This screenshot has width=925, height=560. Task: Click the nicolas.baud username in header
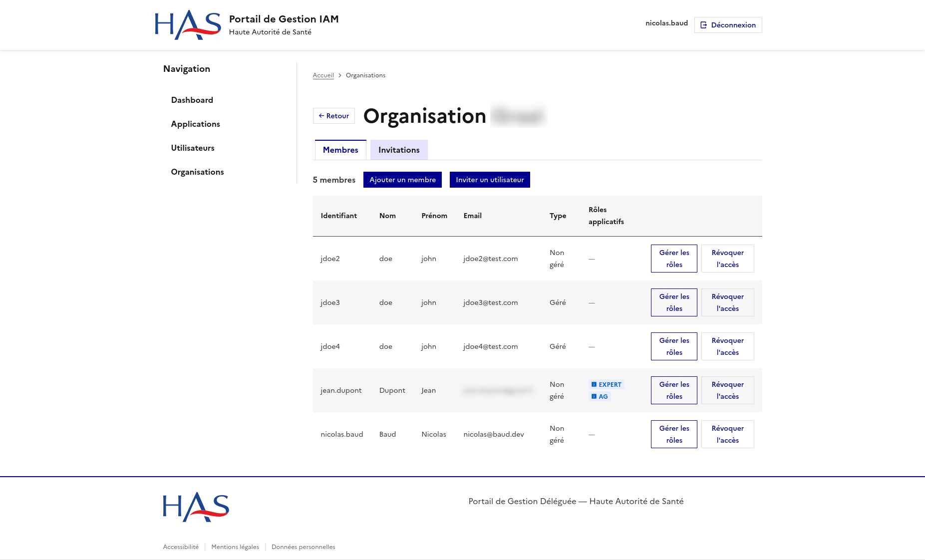click(x=666, y=23)
